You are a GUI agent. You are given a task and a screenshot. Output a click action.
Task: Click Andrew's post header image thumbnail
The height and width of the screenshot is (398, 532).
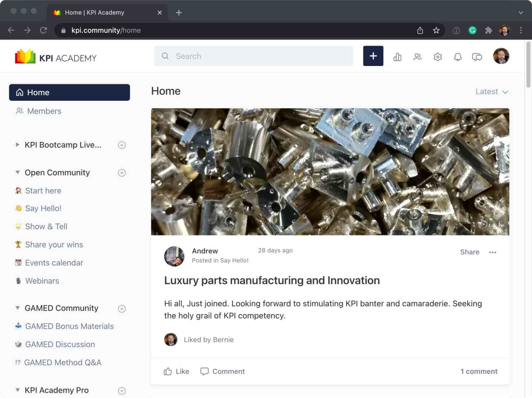[x=330, y=171]
